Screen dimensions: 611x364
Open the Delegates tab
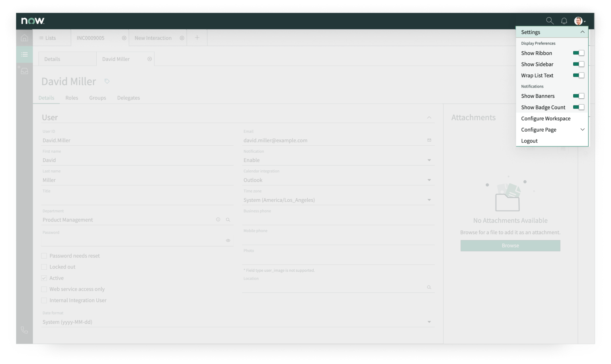point(129,98)
